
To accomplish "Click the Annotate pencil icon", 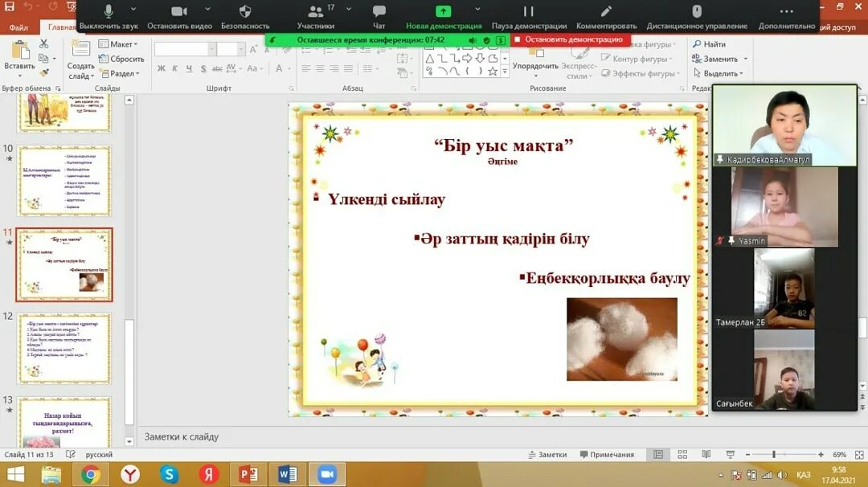I will [606, 11].
